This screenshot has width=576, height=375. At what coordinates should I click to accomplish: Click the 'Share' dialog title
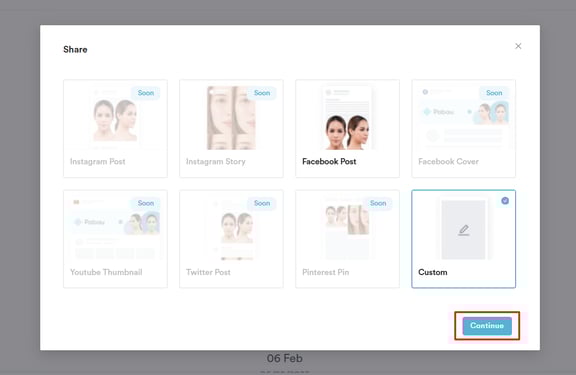pos(75,50)
